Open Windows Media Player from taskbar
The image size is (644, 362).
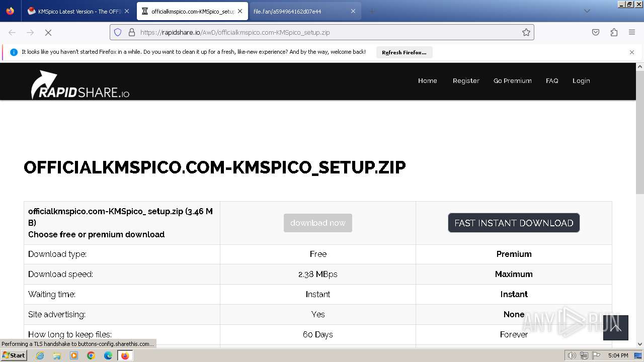pyautogui.click(x=74, y=355)
